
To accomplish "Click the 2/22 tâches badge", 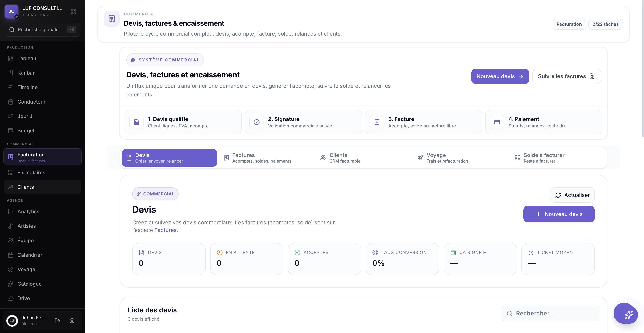I will (x=606, y=25).
